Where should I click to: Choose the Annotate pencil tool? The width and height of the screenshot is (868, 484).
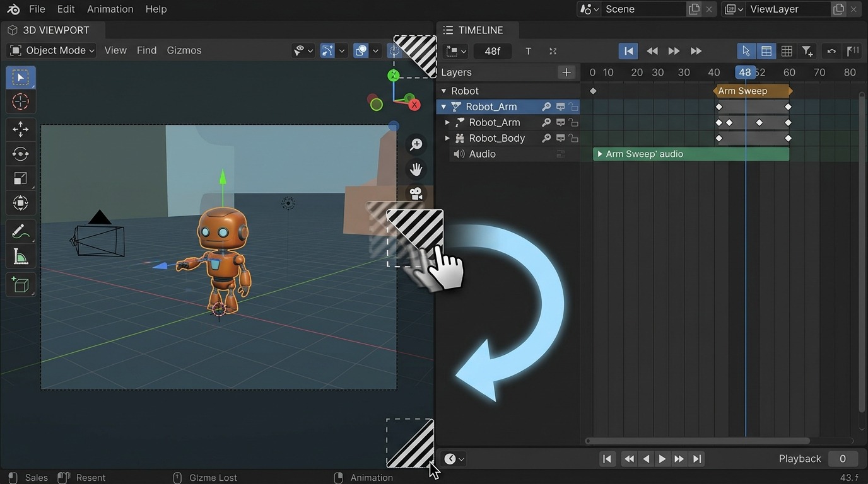[x=21, y=232]
